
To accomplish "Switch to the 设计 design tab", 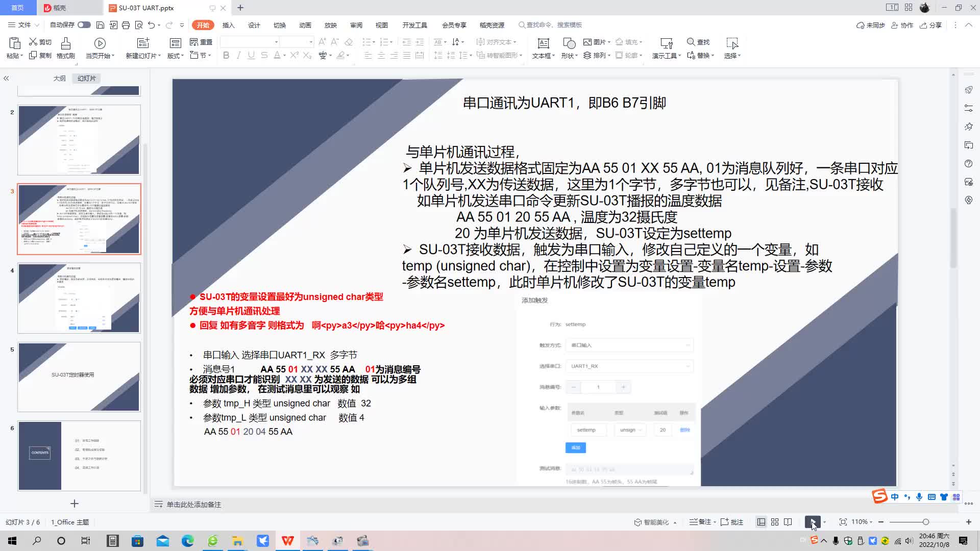I will tap(254, 25).
